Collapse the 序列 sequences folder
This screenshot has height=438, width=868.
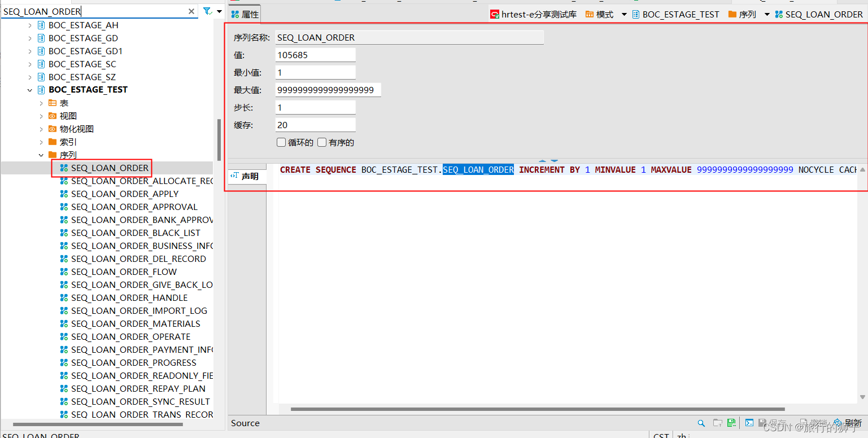tap(41, 155)
